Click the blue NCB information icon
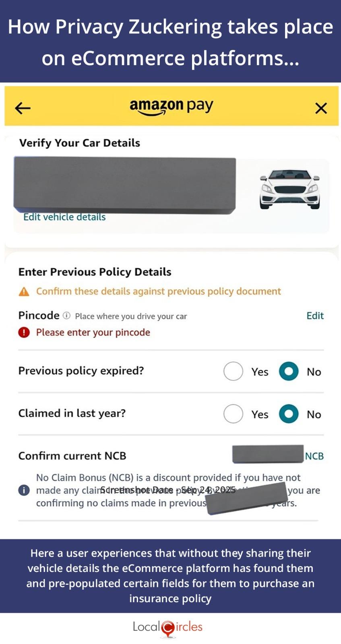Image resolution: width=341 pixels, height=644 pixels. click(24, 490)
